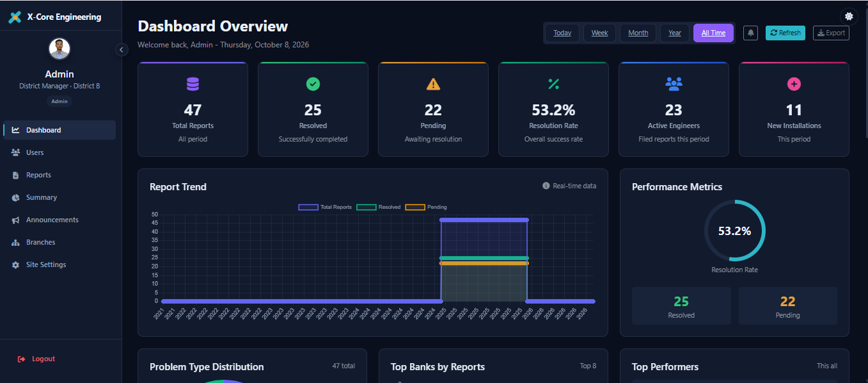Select the Week time range
This screenshot has height=383, width=868.
[600, 33]
